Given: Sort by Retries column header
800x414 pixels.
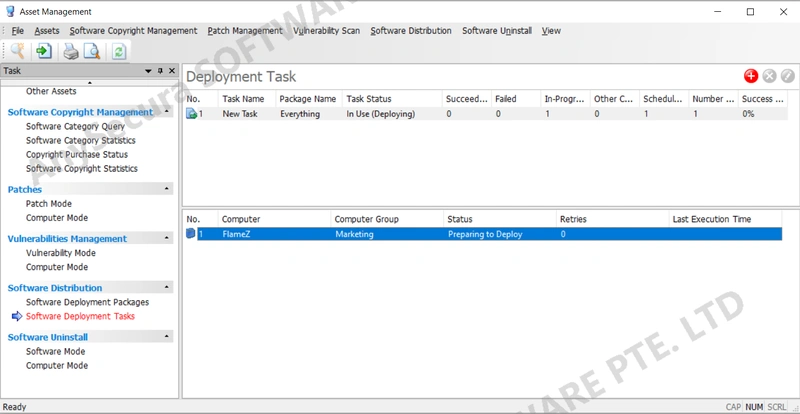Looking at the screenshot, I should pyautogui.click(x=612, y=219).
